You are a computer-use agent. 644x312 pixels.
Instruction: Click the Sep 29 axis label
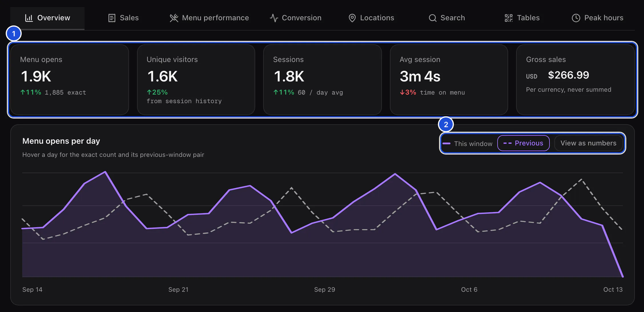(325, 289)
